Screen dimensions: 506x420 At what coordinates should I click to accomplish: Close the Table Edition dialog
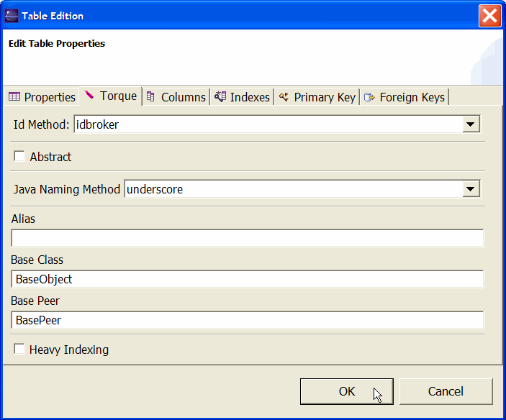(x=490, y=16)
